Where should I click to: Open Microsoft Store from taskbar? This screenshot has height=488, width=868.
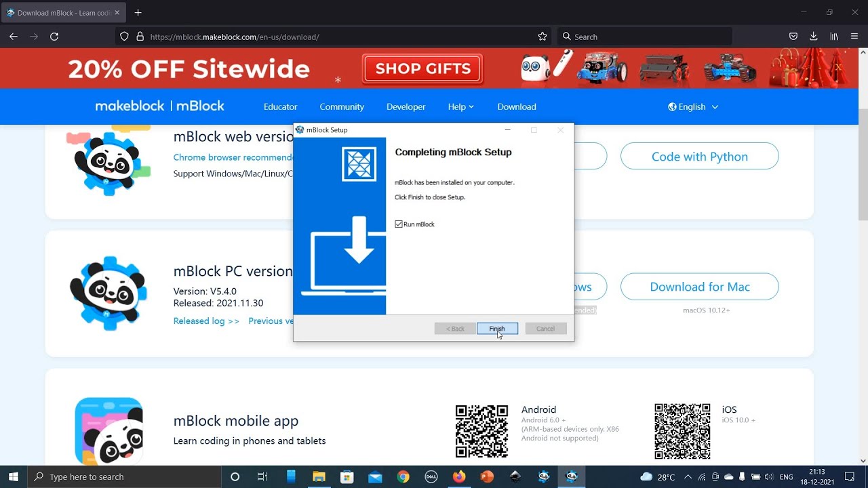[x=347, y=476]
